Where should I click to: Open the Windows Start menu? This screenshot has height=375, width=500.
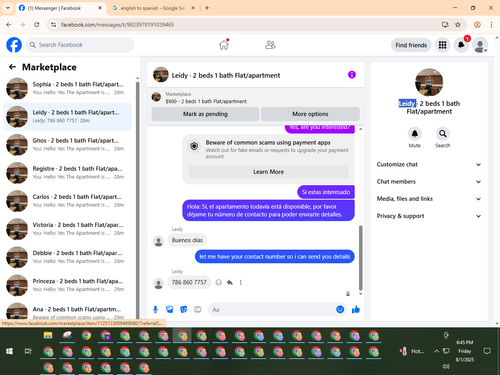pyautogui.click(x=9, y=351)
